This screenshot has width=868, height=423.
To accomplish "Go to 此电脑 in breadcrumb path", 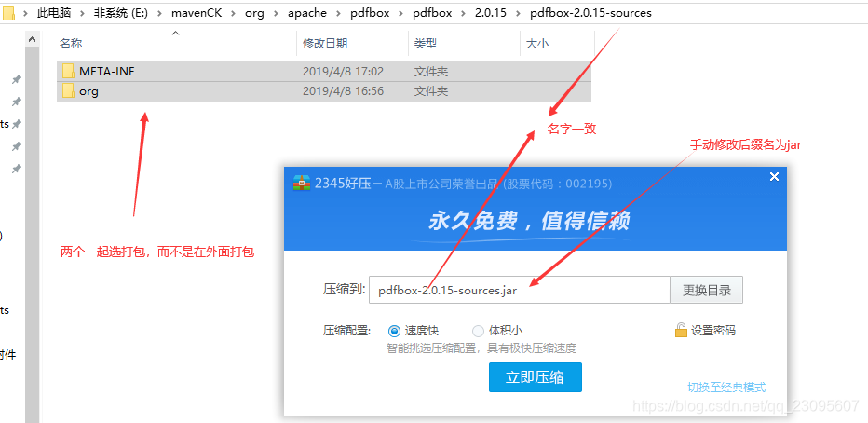I will tap(54, 13).
